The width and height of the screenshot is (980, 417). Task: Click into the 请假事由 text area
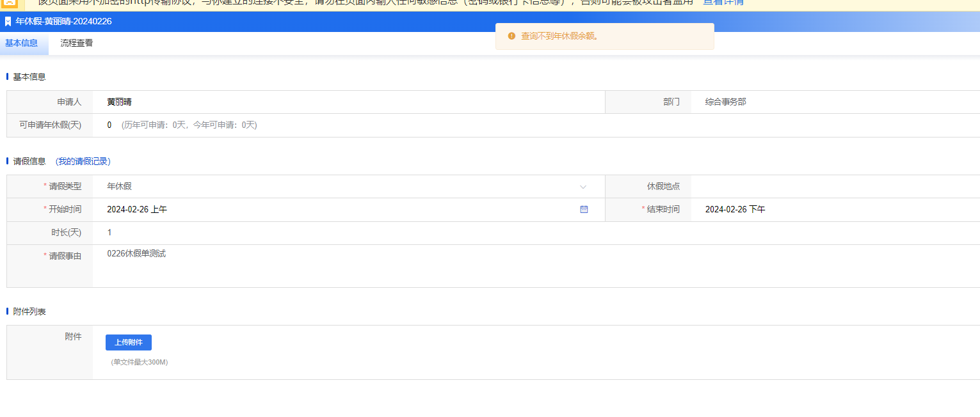pyautogui.click(x=536, y=266)
